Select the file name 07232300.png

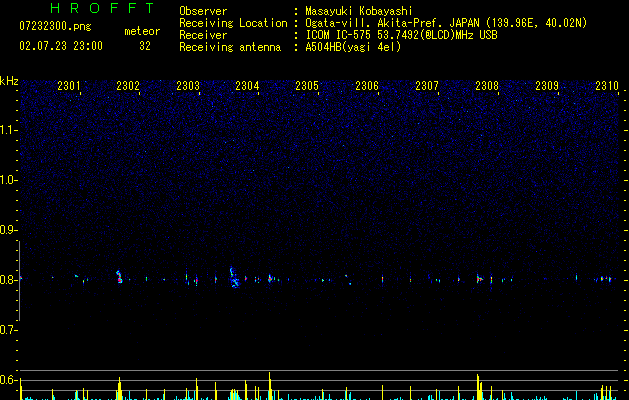55,27
